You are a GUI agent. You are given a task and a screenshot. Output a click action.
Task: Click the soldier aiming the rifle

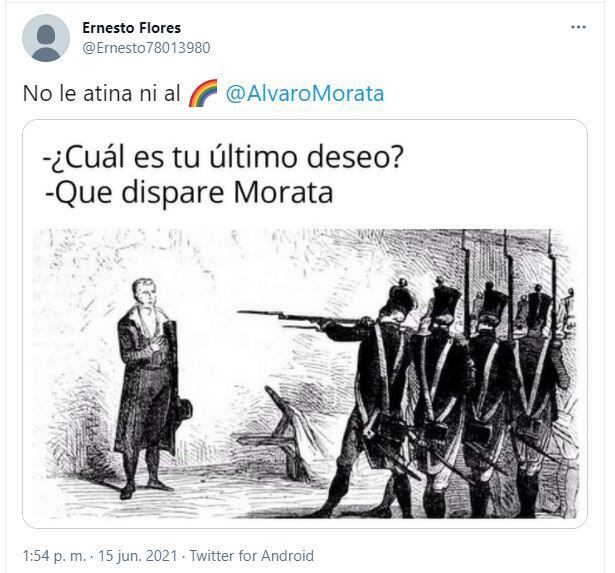pos(369,396)
